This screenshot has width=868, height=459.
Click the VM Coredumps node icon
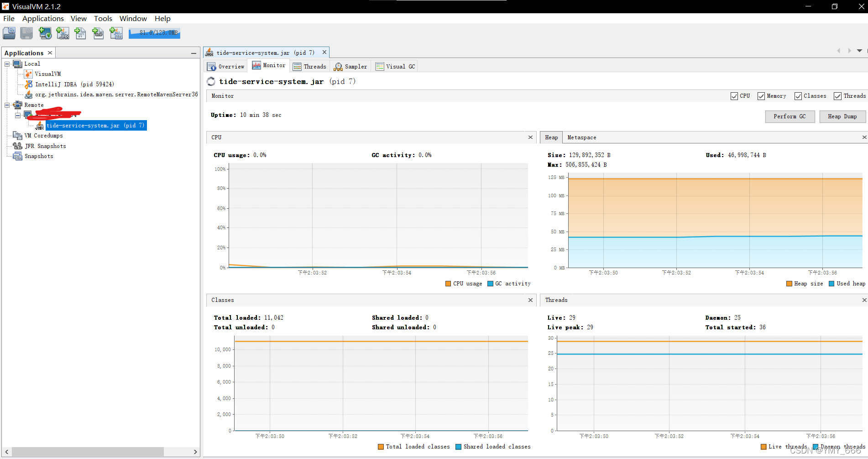[x=18, y=136]
